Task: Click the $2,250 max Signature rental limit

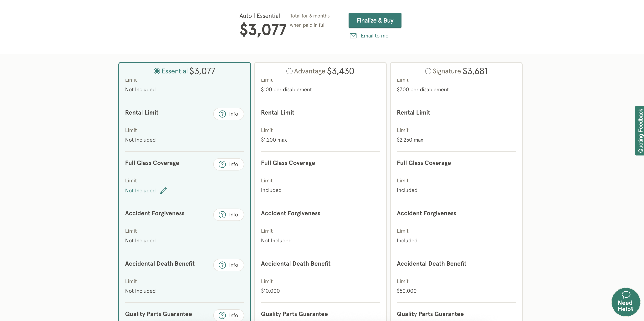Action: pos(410,140)
